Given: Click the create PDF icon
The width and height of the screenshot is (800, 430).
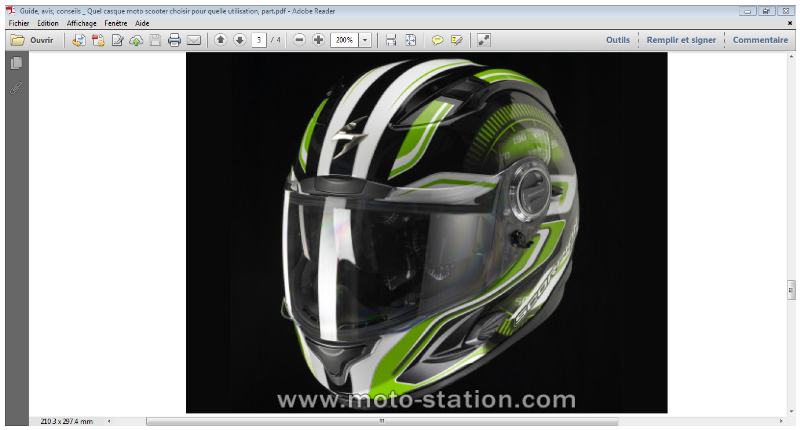Looking at the screenshot, I should (x=98, y=40).
